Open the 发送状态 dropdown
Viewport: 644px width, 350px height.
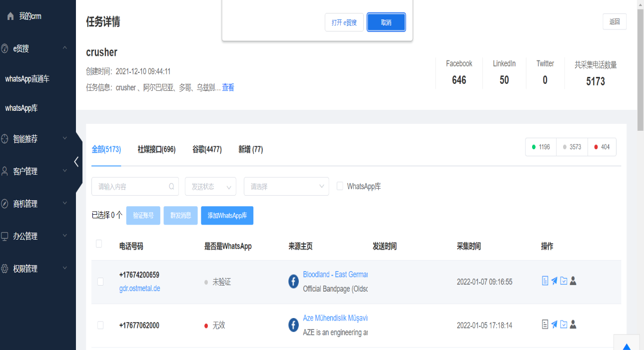tap(210, 186)
